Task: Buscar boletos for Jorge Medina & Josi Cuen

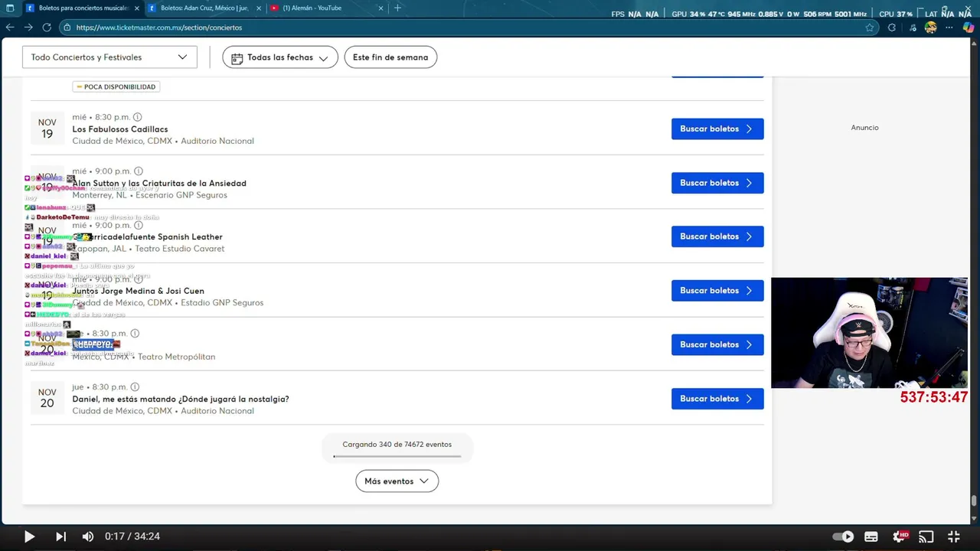Action: tap(717, 291)
